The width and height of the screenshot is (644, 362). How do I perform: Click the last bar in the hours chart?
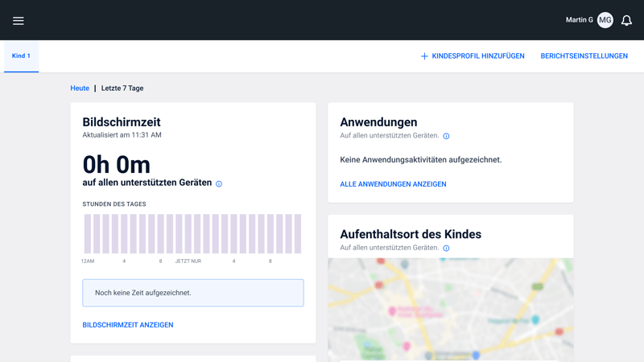pos(298,234)
